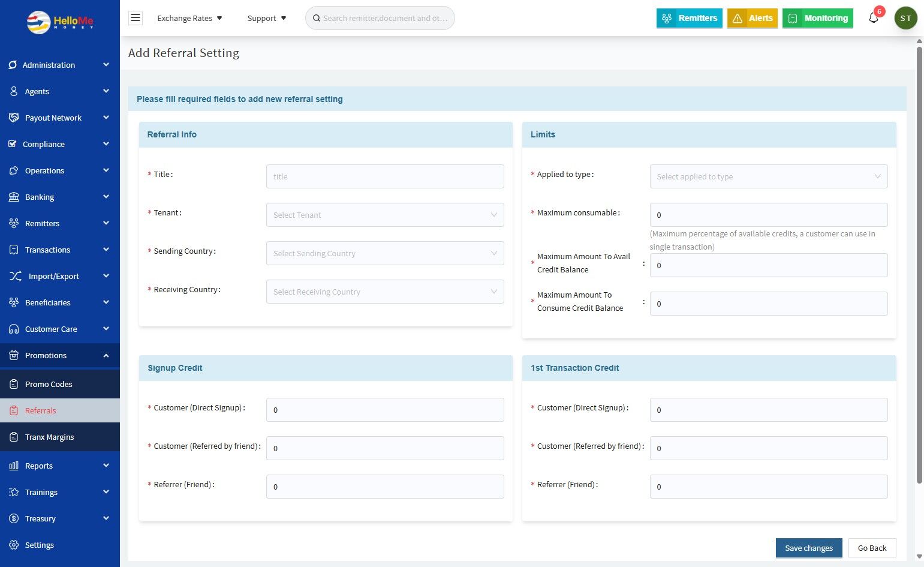This screenshot has height=567, width=924.
Task: Focus Signup Credit Customer (Referred by friend) field
Action: [x=385, y=448]
